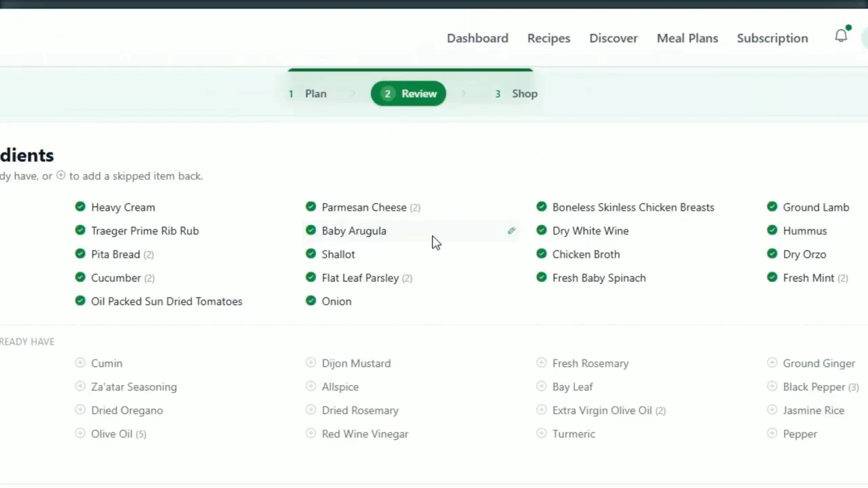
Task: Add Za'atar Seasoning back with plus icon
Action: [80, 386]
